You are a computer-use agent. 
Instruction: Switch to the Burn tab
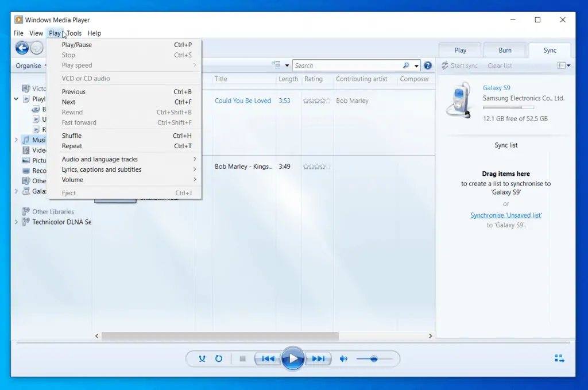coord(504,50)
